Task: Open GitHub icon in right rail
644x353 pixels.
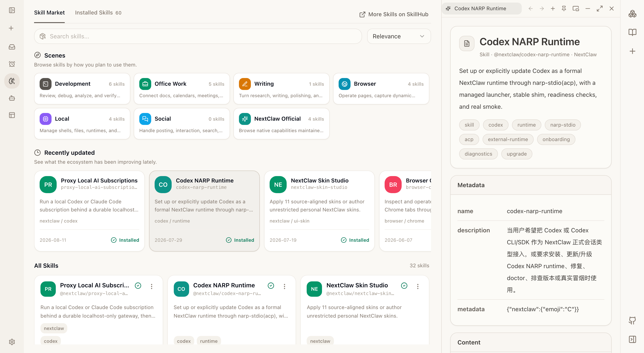Action: pyautogui.click(x=632, y=320)
